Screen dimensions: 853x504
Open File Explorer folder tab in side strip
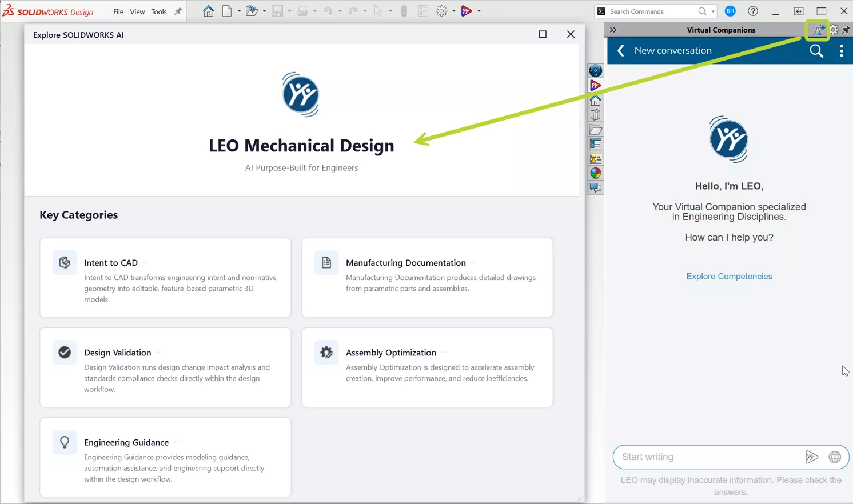click(x=595, y=130)
